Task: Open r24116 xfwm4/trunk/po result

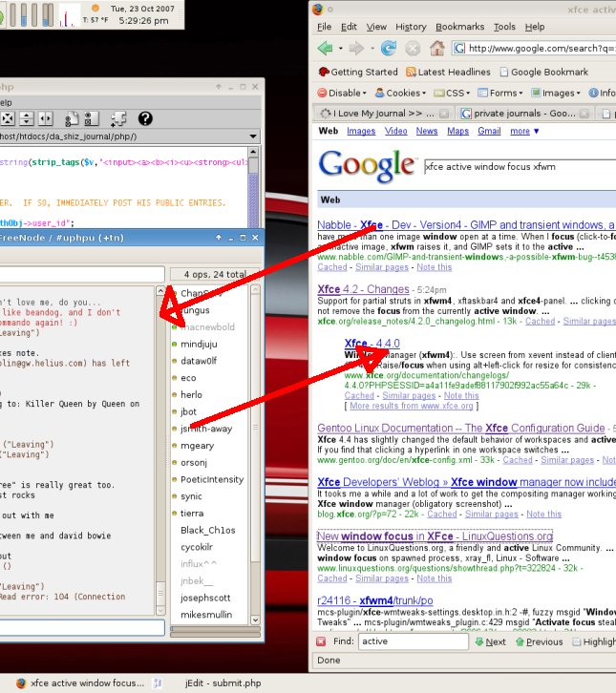Action: pos(375,600)
